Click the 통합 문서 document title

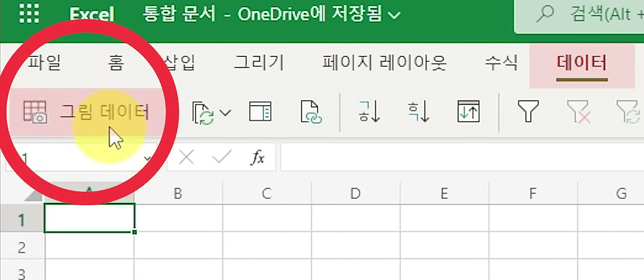pos(179,15)
